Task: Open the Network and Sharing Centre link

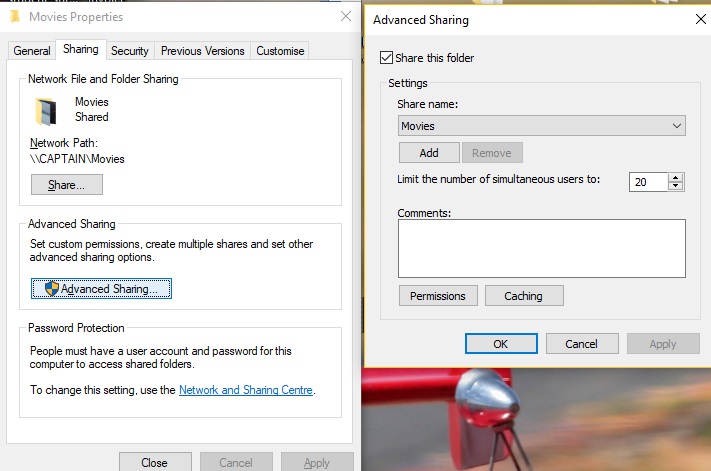Action: tap(246, 390)
